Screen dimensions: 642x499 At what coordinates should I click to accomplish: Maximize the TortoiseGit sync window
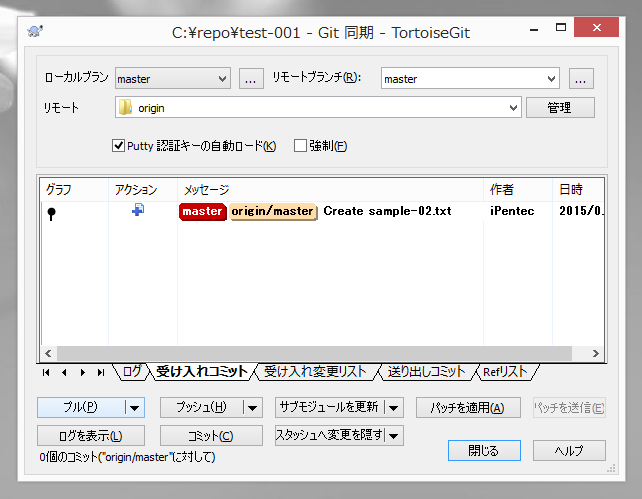pyautogui.click(x=561, y=28)
